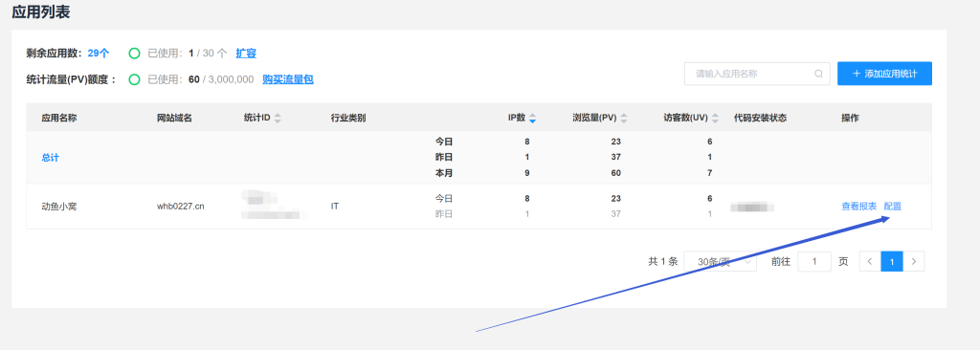Viewport: 980px width, 350px height.
Task: Go to next page arrow
Action: pos(914,261)
